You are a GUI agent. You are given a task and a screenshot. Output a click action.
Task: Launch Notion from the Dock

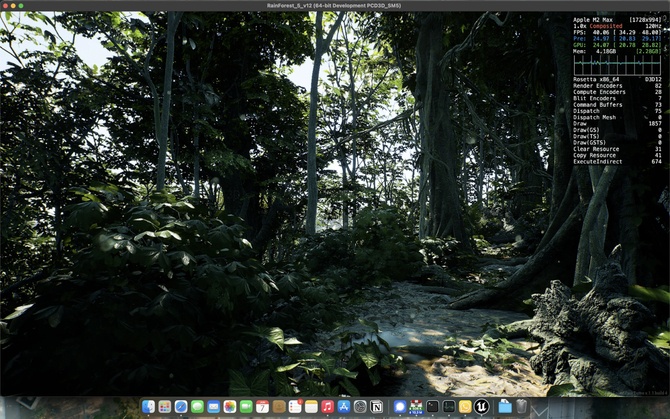pos(376,407)
